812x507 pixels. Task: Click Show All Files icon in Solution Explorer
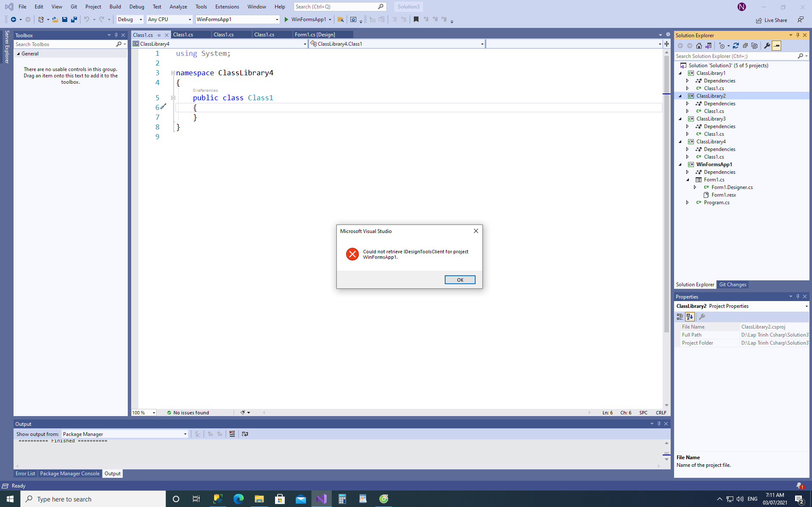click(754, 46)
